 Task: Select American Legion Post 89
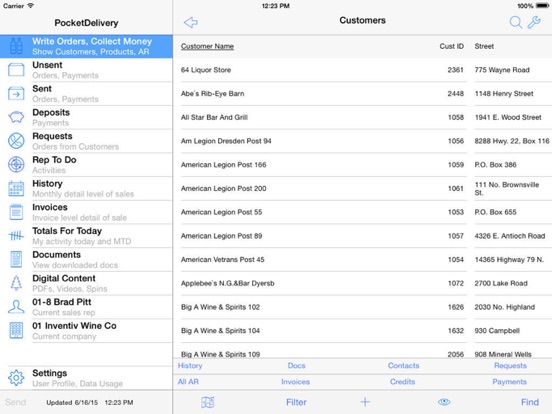click(x=221, y=236)
